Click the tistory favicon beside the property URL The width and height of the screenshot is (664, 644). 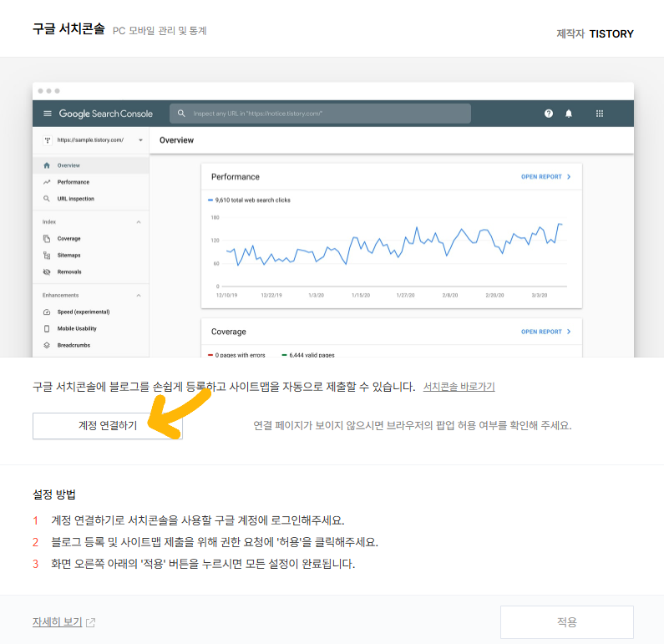[x=48, y=140]
